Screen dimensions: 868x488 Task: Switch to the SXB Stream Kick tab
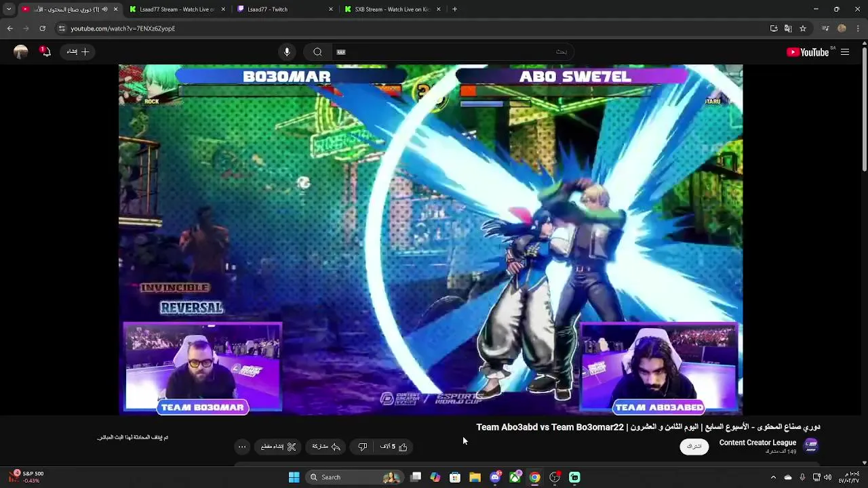point(392,9)
